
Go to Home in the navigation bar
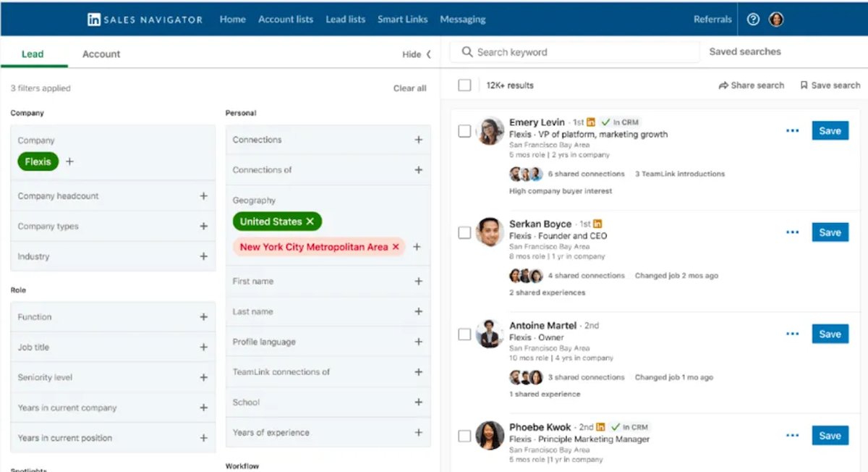232,20
